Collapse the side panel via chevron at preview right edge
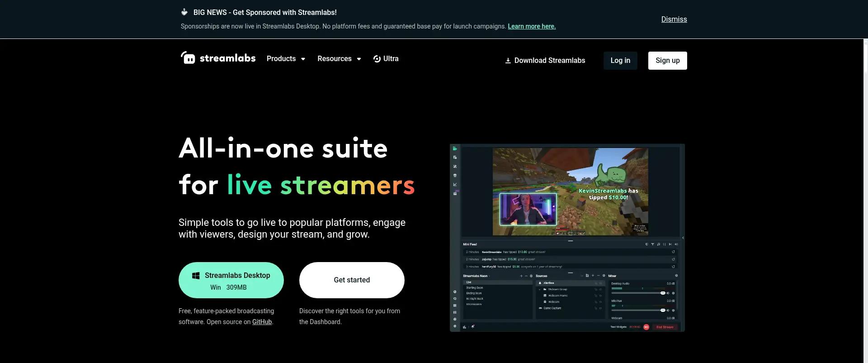Screen dimensions: 868x363 [683, 238]
